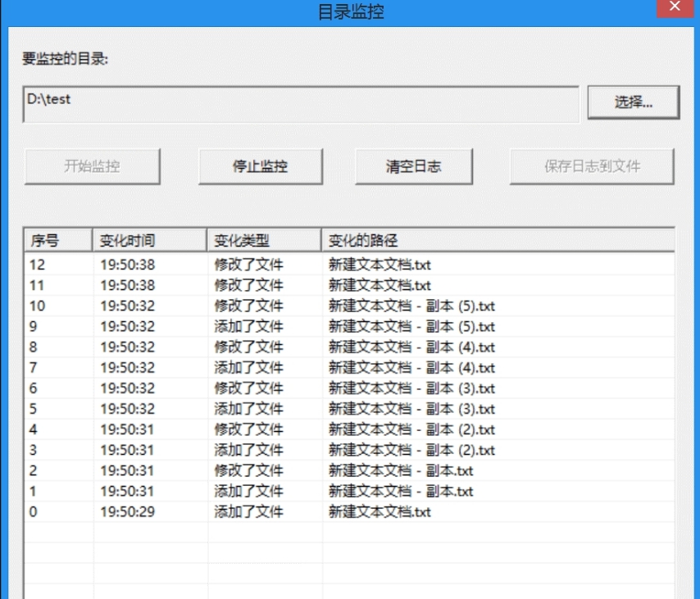
Task: Close the 目录监控 window
Action: 675,8
